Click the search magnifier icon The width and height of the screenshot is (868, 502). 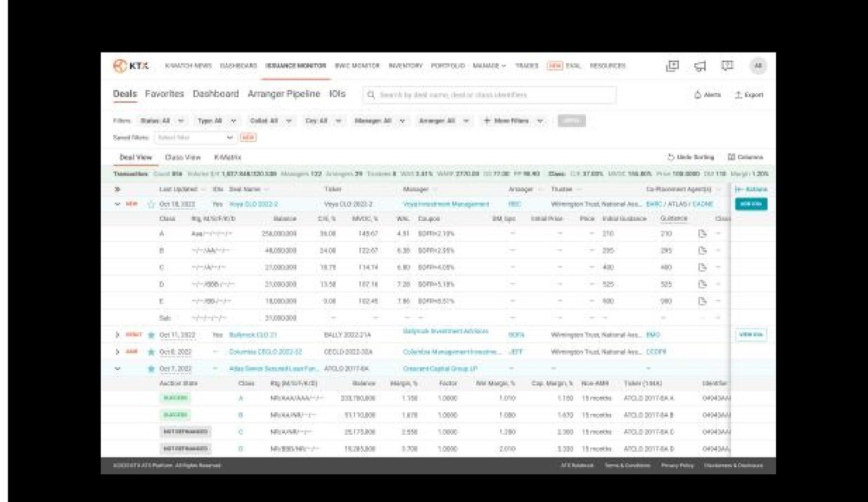371,95
